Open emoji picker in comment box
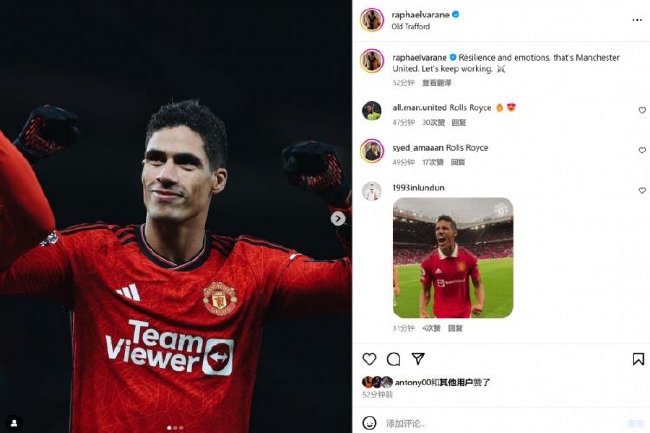 (369, 423)
